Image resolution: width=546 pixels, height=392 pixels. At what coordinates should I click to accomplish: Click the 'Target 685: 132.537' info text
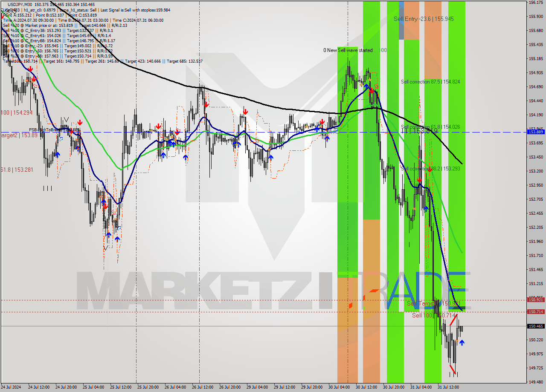(185, 61)
